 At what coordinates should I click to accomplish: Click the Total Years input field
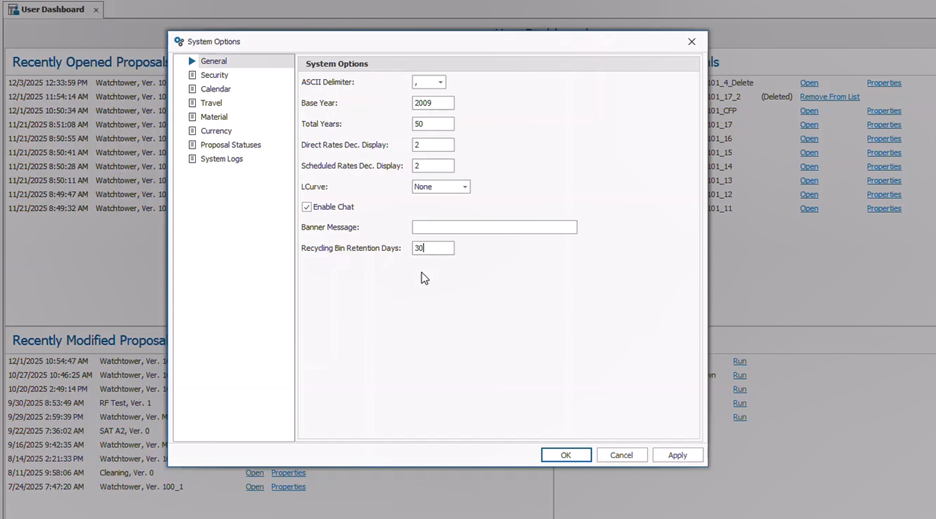tap(433, 124)
